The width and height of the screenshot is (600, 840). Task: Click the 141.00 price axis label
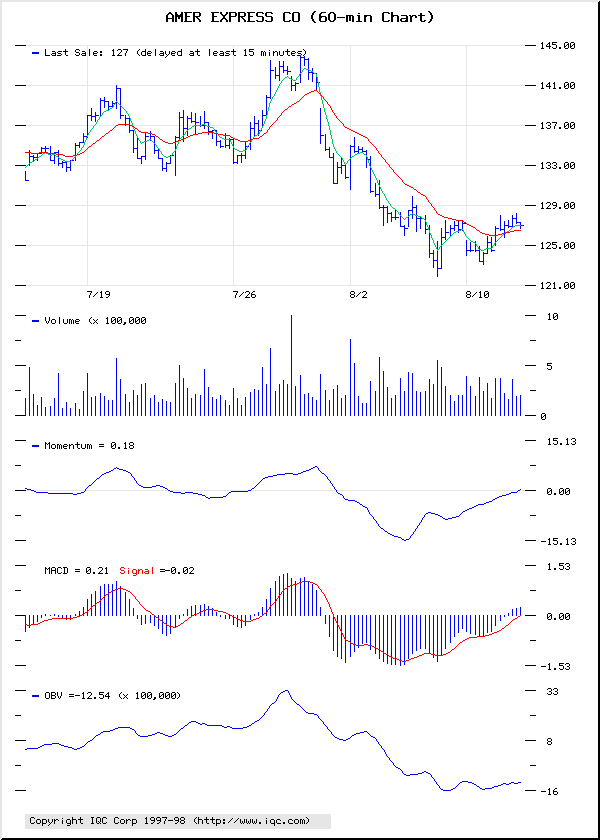(557, 86)
